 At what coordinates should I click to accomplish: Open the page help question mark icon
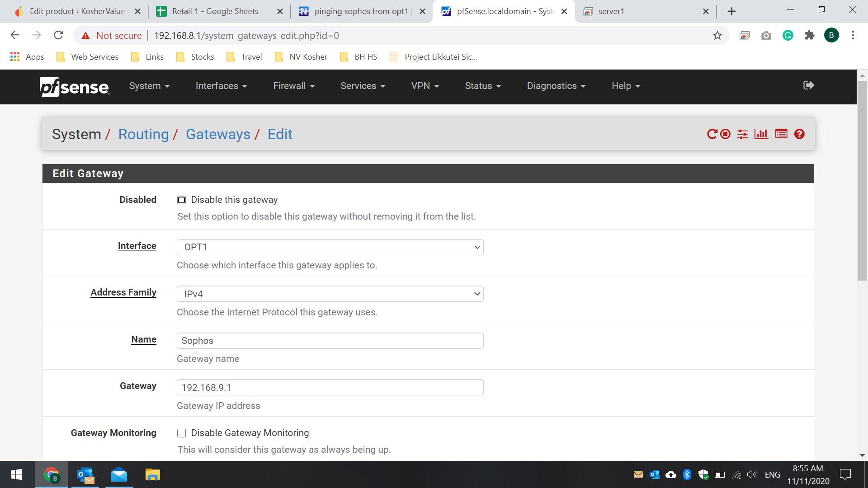click(799, 134)
